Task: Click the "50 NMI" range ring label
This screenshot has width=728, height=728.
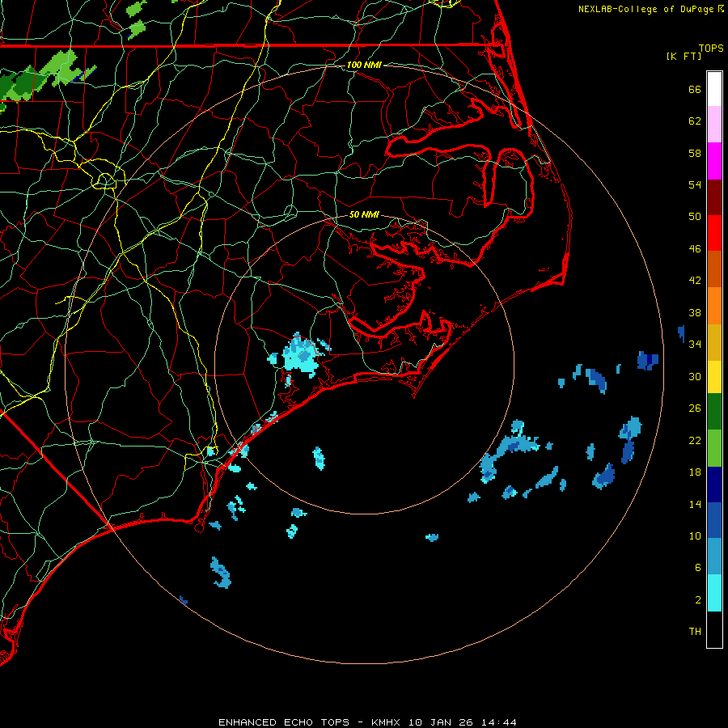Action: point(364,214)
